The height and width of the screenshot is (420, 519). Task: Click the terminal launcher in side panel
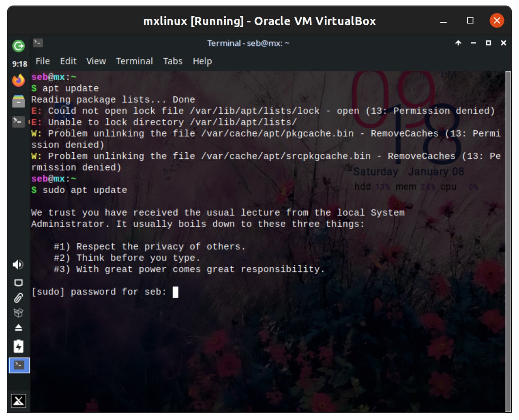pos(19,121)
